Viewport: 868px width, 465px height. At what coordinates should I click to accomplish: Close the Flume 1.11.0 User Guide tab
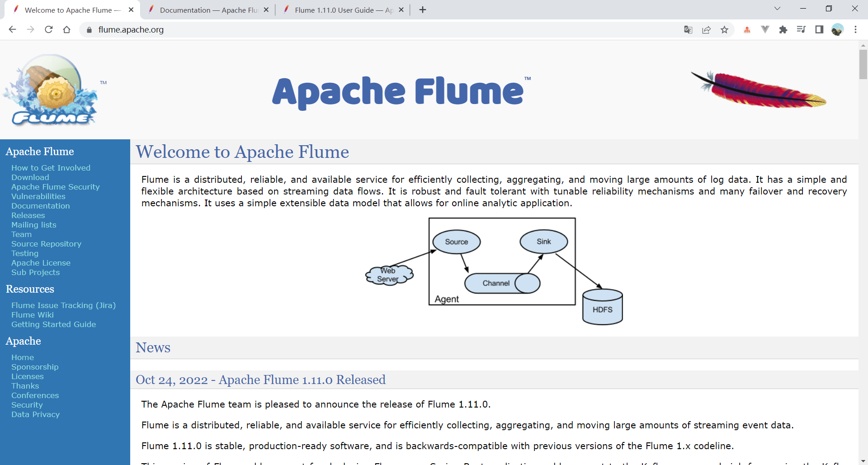click(401, 9)
